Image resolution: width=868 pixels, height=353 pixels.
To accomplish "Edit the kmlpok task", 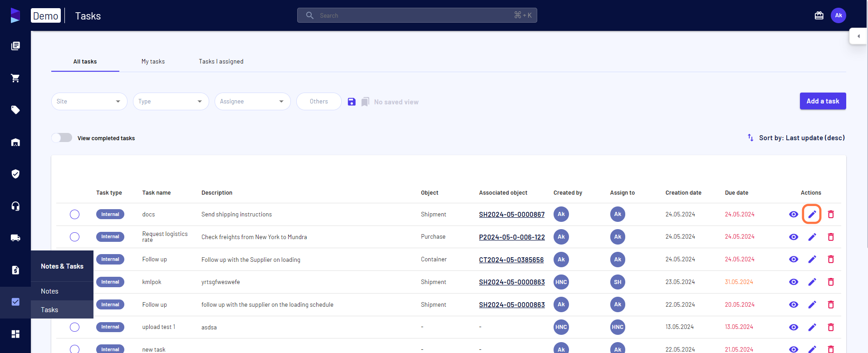I will click(812, 282).
